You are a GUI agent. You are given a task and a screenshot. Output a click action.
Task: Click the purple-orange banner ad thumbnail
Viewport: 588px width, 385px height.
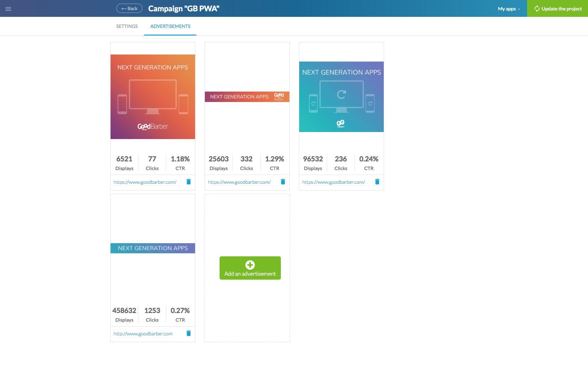(x=247, y=97)
